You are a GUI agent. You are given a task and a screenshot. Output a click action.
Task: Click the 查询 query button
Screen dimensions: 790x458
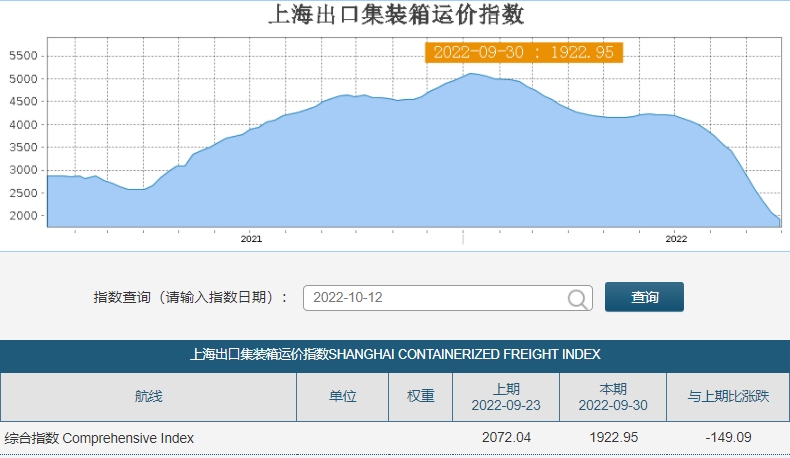[x=644, y=297]
